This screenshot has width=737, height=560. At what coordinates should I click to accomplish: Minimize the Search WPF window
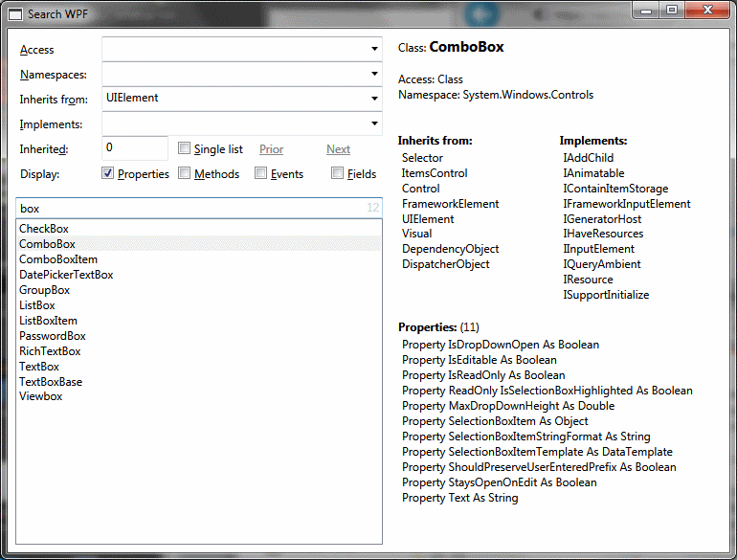point(646,11)
